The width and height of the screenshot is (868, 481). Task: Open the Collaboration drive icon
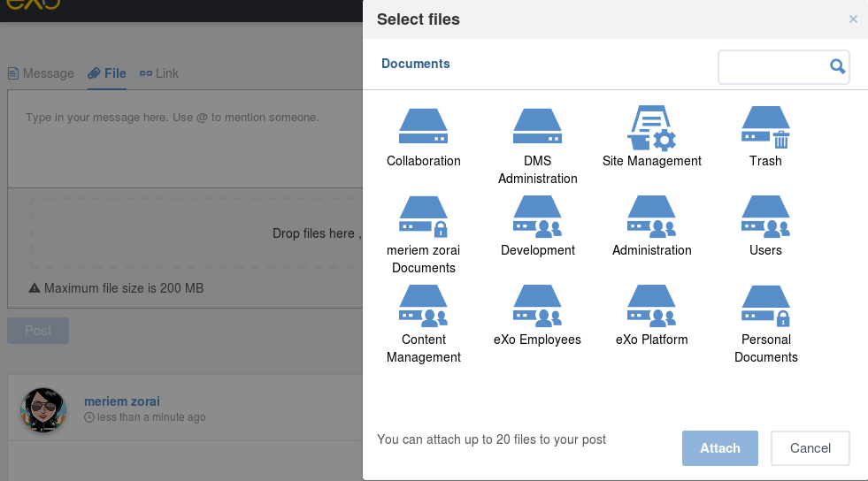click(x=423, y=126)
